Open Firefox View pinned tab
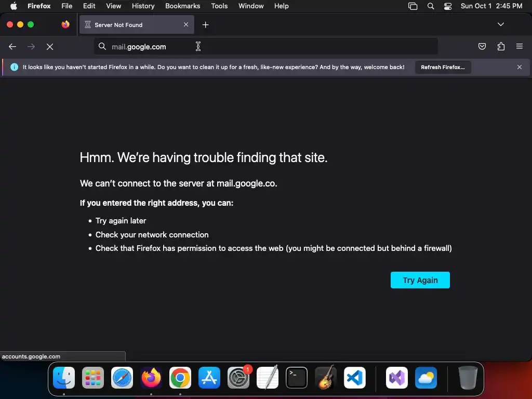Viewport: 532px width, 399px height. [65, 24]
